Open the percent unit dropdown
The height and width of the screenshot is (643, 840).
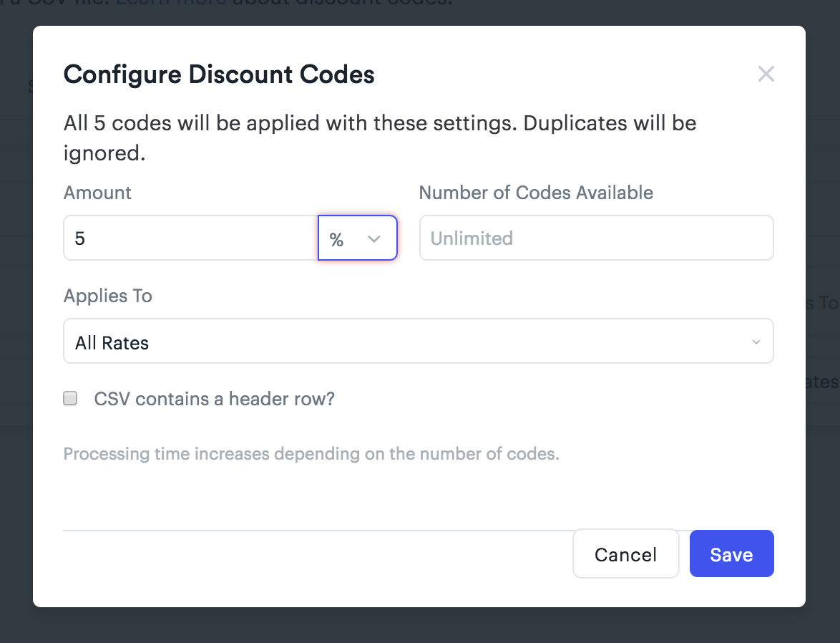click(x=357, y=238)
